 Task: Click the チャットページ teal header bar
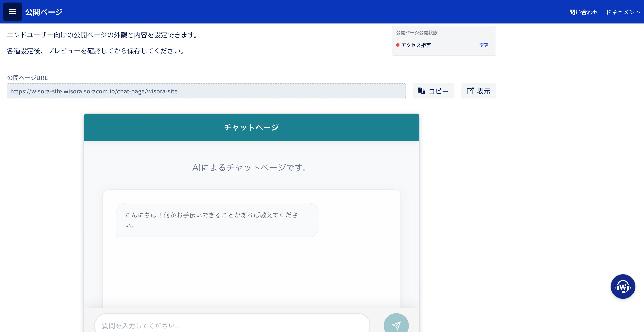pyautogui.click(x=251, y=127)
